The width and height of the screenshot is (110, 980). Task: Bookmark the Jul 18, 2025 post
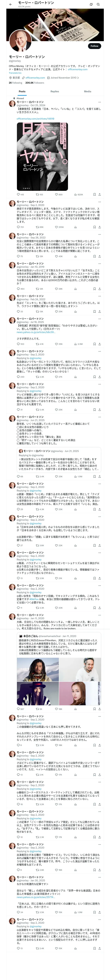tap(95, 344)
